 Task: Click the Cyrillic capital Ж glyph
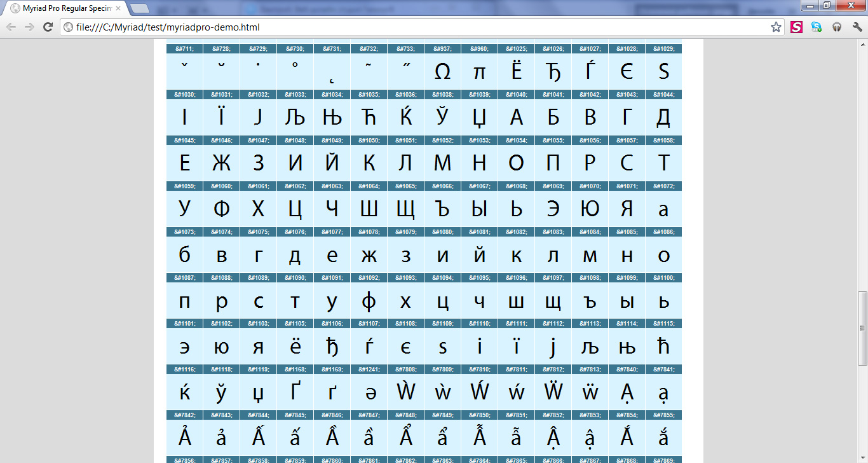pyautogui.click(x=222, y=163)
